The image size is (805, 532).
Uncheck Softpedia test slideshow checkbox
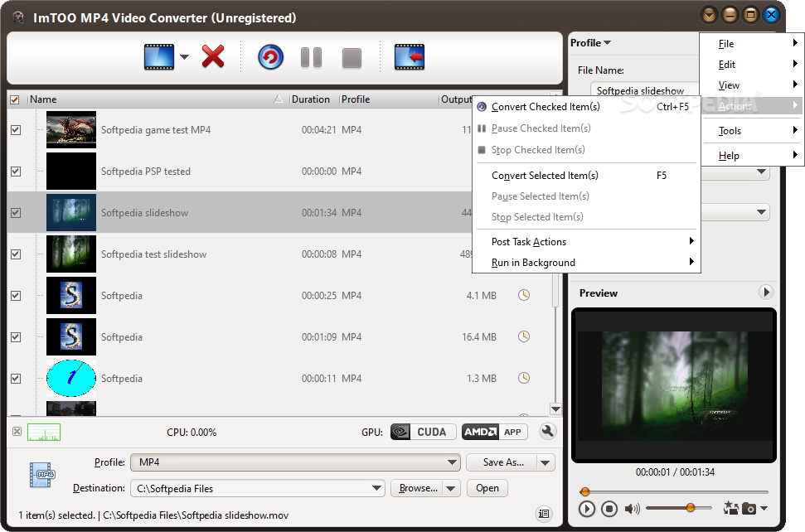tap(16, 254)
